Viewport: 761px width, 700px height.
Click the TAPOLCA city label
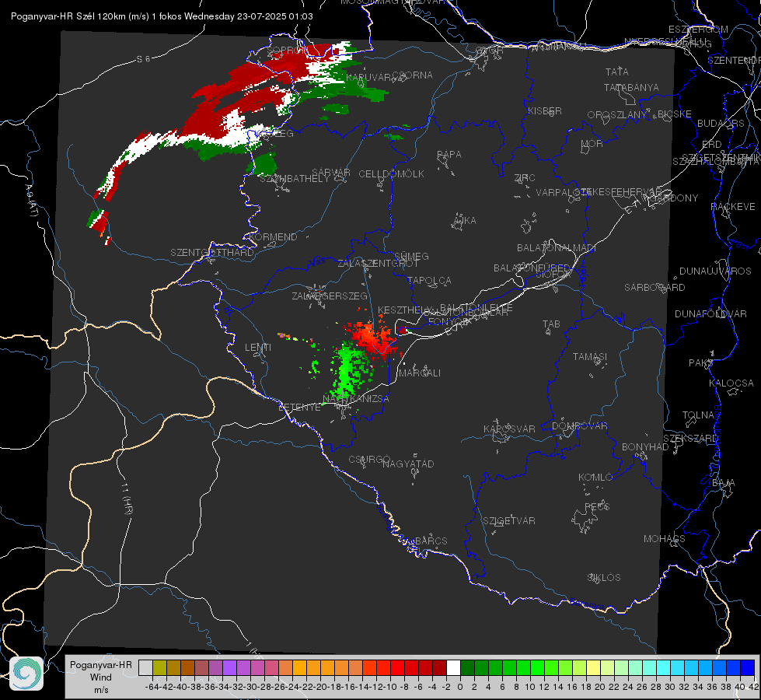(429, 280)
